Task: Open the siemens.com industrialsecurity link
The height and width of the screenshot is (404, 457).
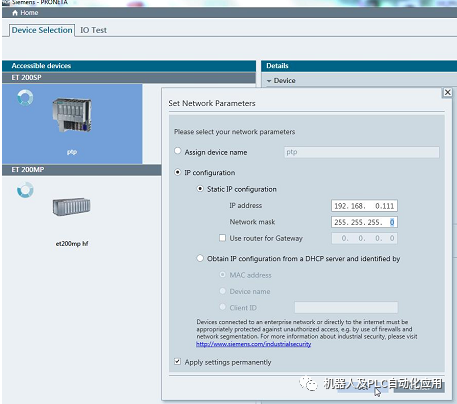Action: pos(253,344)
